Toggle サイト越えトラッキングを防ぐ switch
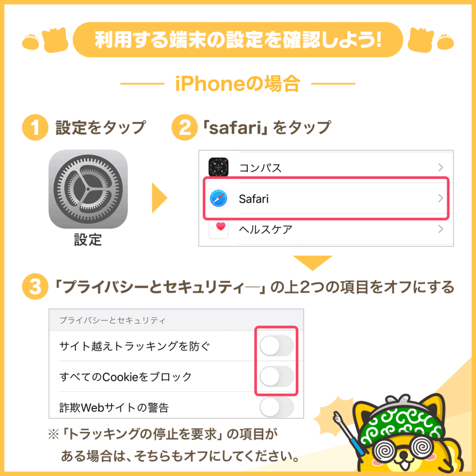Screen dimensions: 476x476 (x=277, y=346)
